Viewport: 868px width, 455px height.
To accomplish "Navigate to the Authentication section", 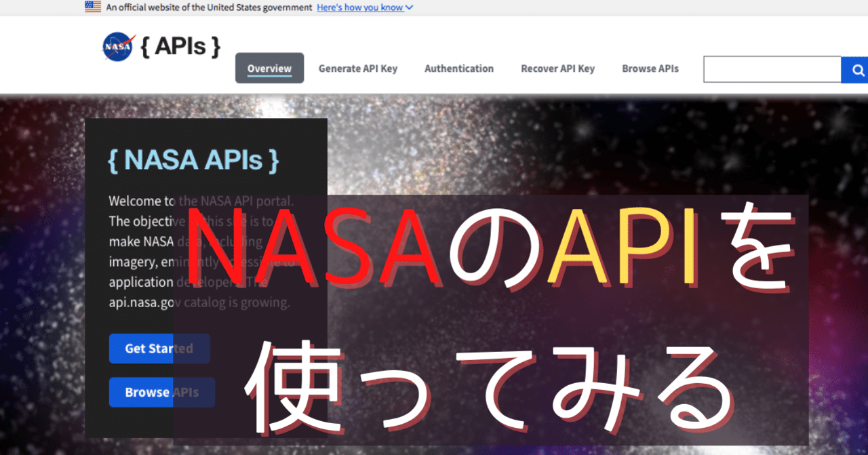I will tap(459, 68).
